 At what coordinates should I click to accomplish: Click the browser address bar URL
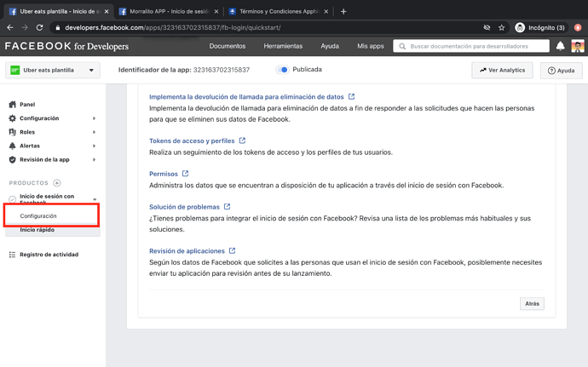(x=172, y=28)
